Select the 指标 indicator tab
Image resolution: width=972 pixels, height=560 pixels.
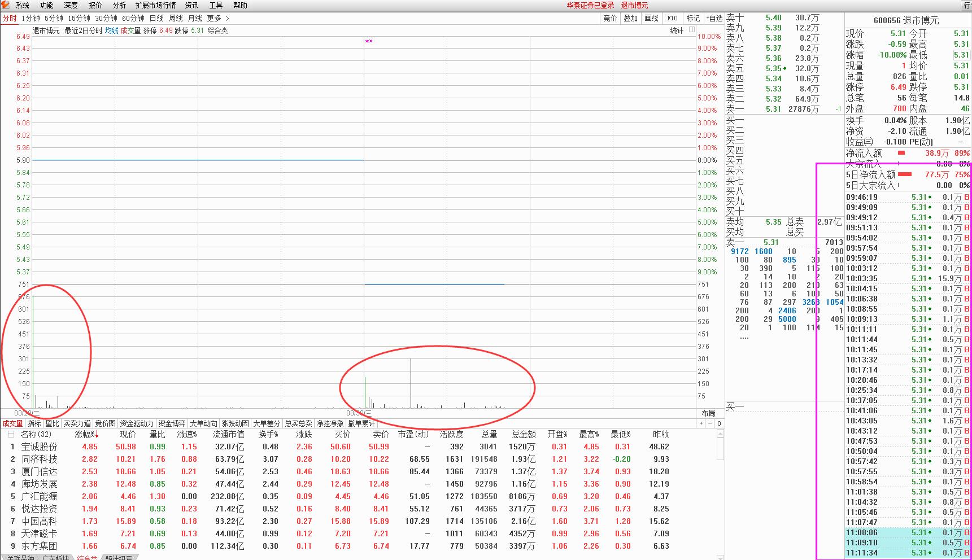[x=34, y=423]
